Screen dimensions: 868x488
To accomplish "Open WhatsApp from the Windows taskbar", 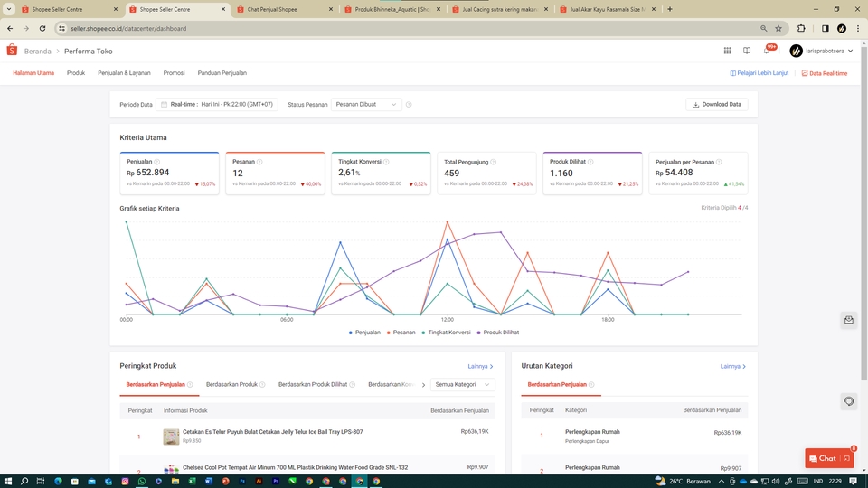I will click(142, 482).
